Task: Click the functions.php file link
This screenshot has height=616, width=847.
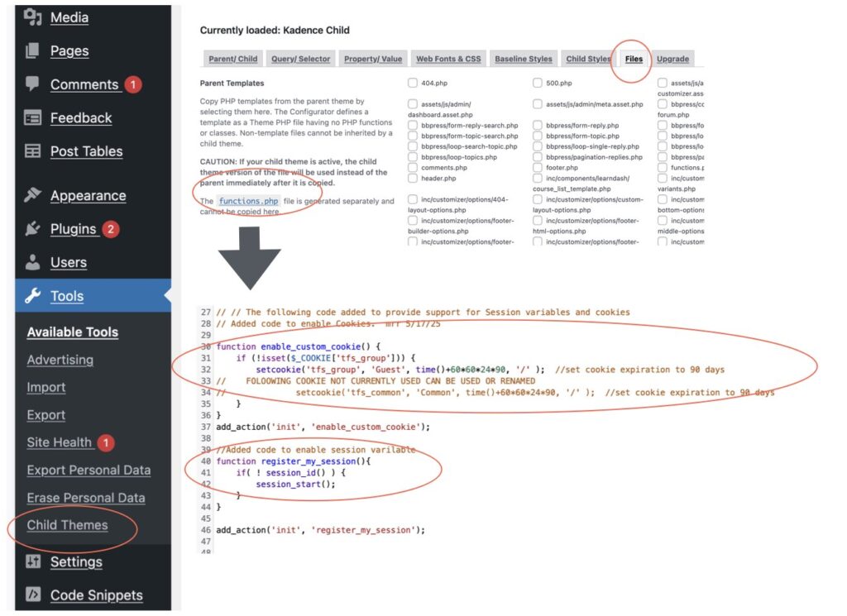Action: [x=248, y=201]
